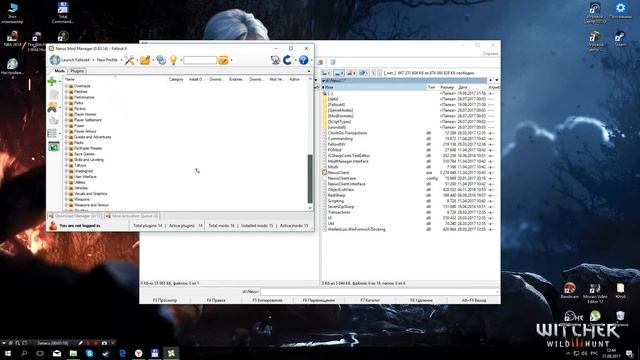Expand the Quests and Adventures category
This screenshot has height=360, width=640.
66,137
